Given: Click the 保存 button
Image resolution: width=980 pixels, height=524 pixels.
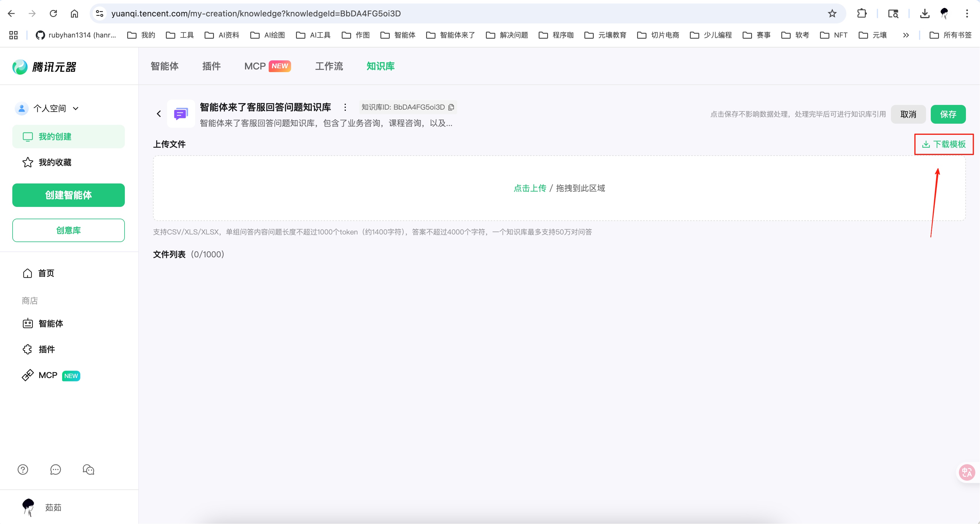Looking at the screenshot, I should pyautogui.click(x=948, y=114).
